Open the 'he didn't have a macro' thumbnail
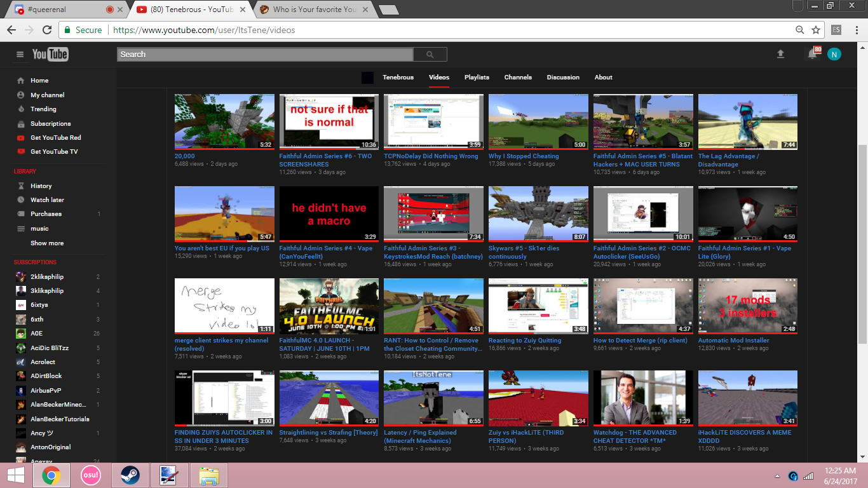The width and height of the screenshot is (868, 488). pos(329,214)
